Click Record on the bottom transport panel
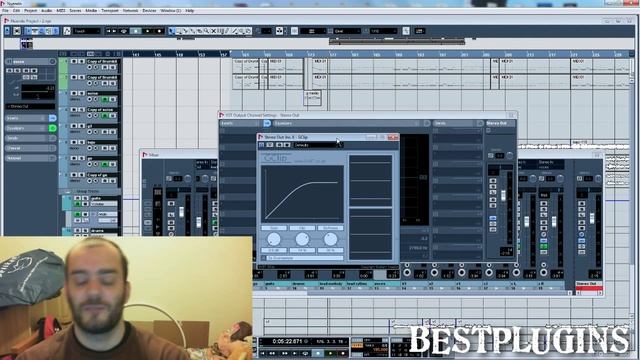Viewport: 640px width, 360px height. point(343,353)
